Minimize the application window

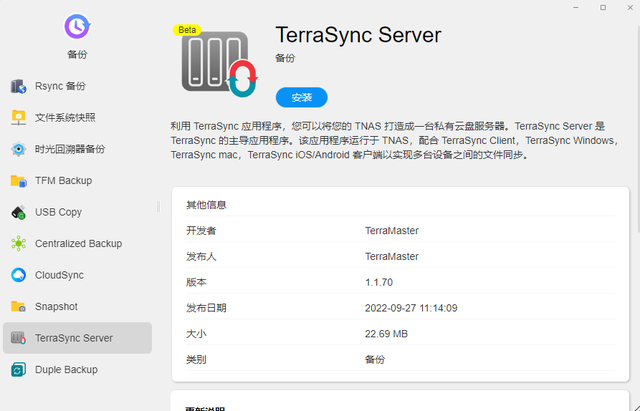click(576, 8)
